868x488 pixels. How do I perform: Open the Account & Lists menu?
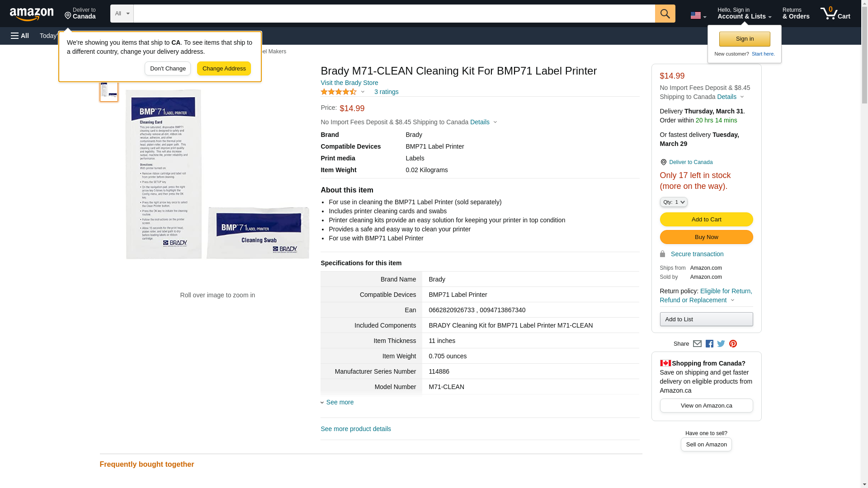[744, 14]
